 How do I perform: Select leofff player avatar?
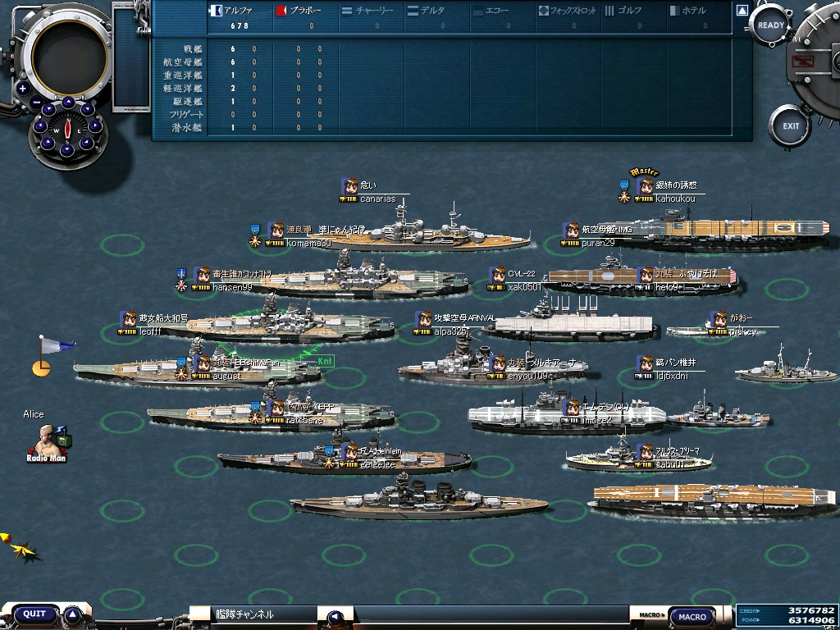pyautogui.click(x=129, y=319)
